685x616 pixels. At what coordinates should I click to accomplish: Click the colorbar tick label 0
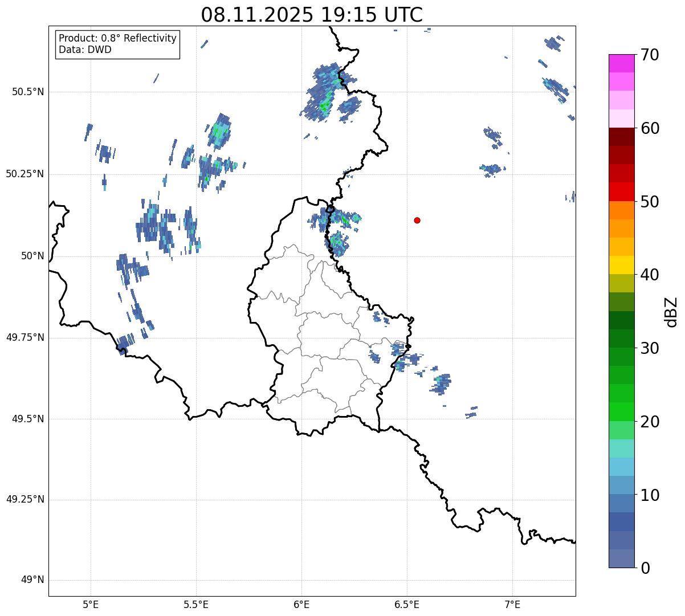coord(645,568)
